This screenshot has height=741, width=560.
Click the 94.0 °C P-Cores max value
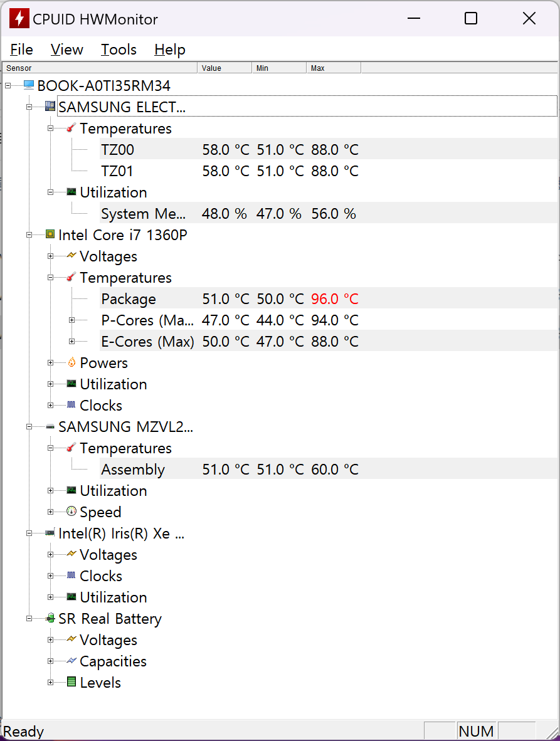click(335, 320)
